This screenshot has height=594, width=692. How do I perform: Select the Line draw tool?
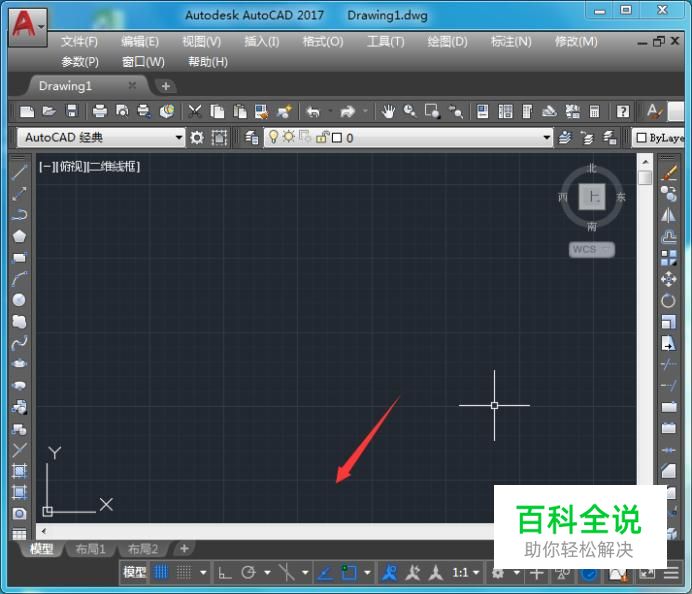(x=19, y=172)
